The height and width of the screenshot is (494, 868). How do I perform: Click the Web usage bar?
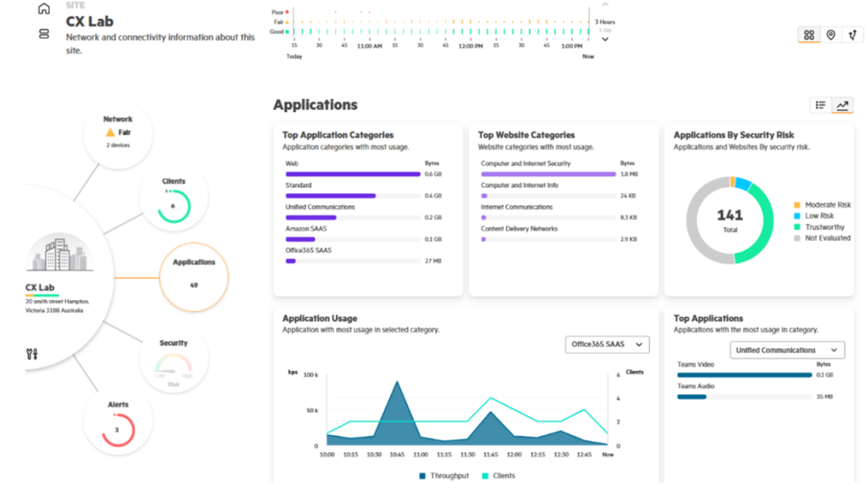click(353, 175)
